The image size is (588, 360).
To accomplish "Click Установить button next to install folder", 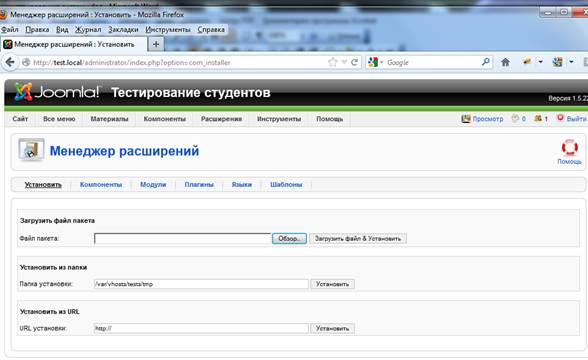I will click(x=332, y=284).
